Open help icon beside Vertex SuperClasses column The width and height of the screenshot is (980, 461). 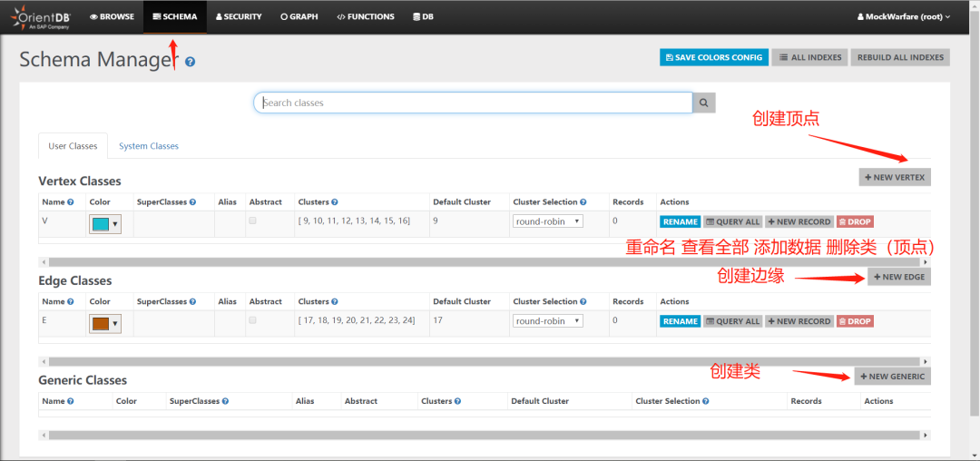(x=192, y=201)
